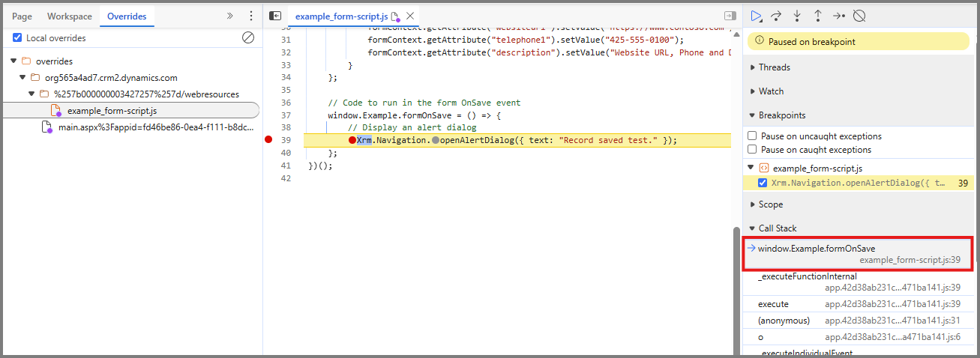
Task: Click comment "// Code to run in the form OnSave event"
Action: [424, 103]
